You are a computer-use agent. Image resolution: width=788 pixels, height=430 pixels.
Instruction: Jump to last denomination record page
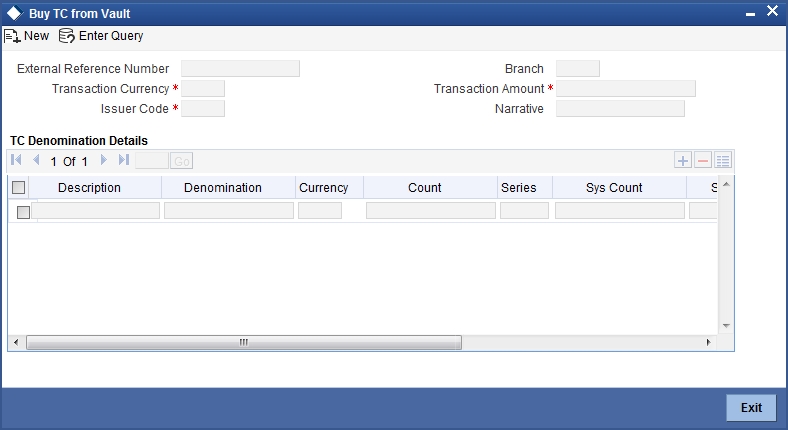[x=124, y=160]
